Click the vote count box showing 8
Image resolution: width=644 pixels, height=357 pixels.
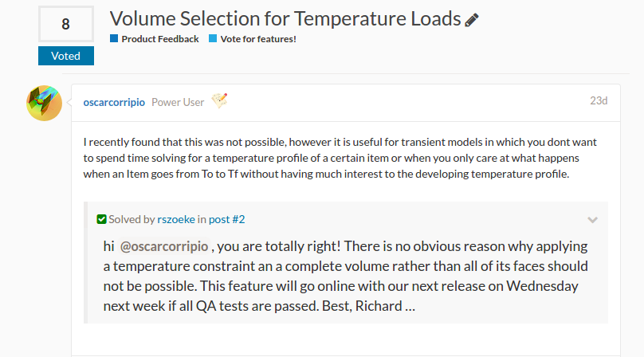coord(66,25)
